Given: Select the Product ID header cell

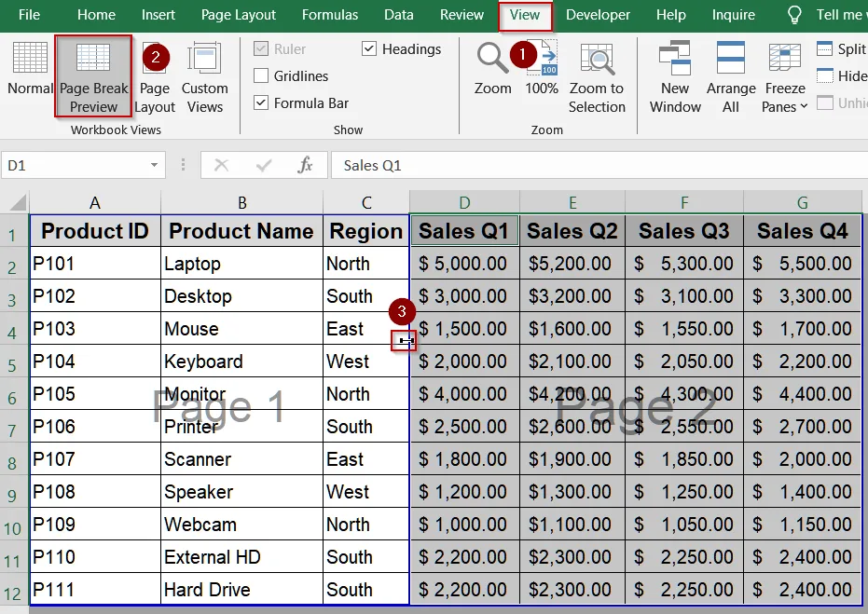Looking at the screenshot, I should point(95,231).
